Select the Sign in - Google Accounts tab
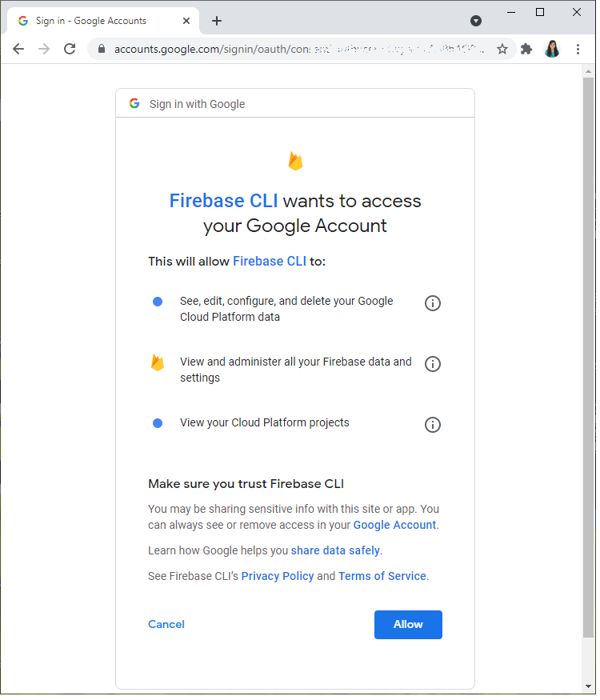Image resolution: width=600 pixels, height=700 pixels. (96, 21)
